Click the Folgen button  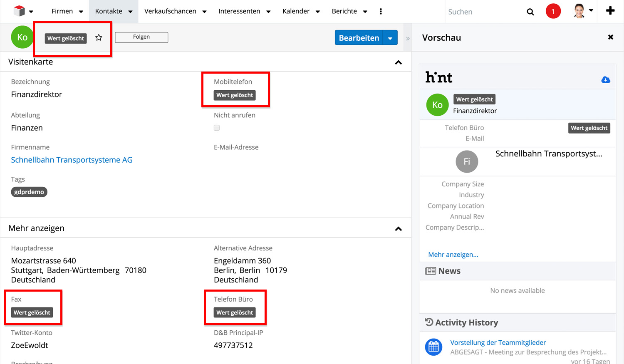pos(141,37)
